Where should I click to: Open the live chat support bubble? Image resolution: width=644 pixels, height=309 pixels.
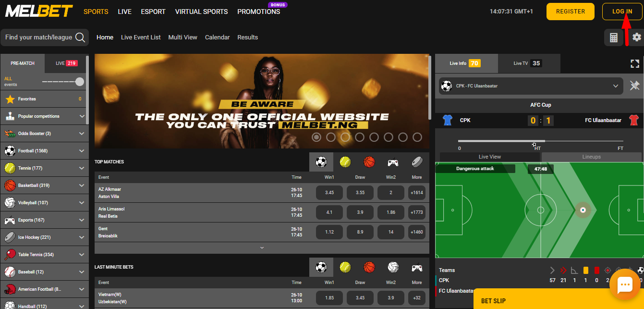pos(625,285)
